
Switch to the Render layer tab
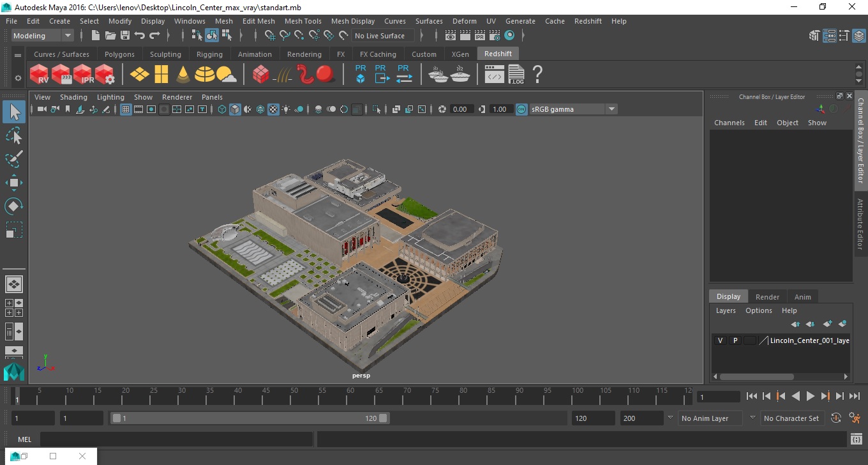(767, 297)
